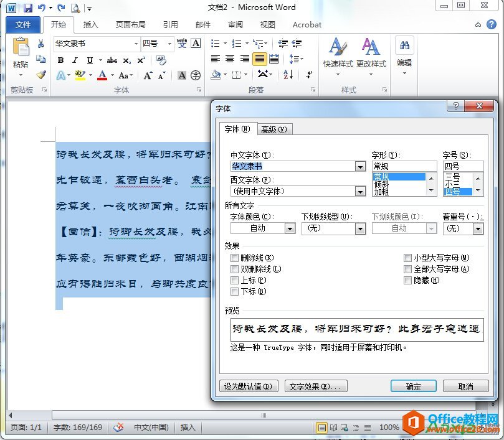
Task: Enable the 双删除线 double strikethrough checkbox
Action: tap(234, 269)
